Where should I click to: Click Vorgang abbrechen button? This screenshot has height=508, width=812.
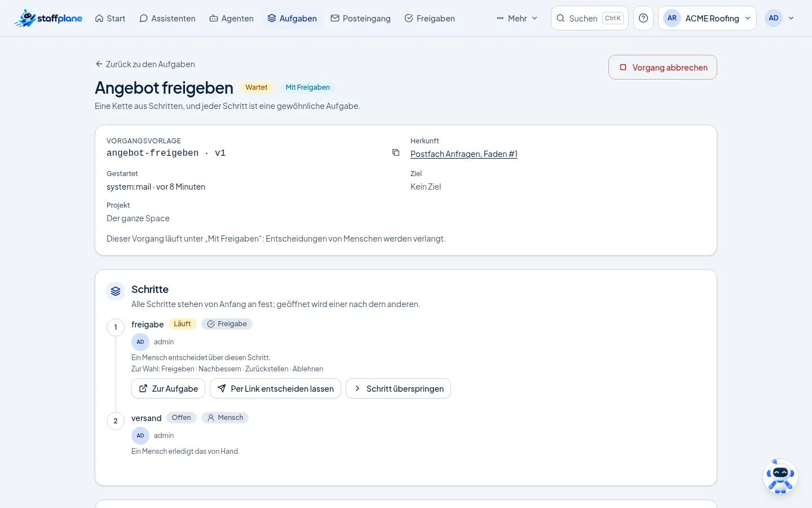click(663, 67)
